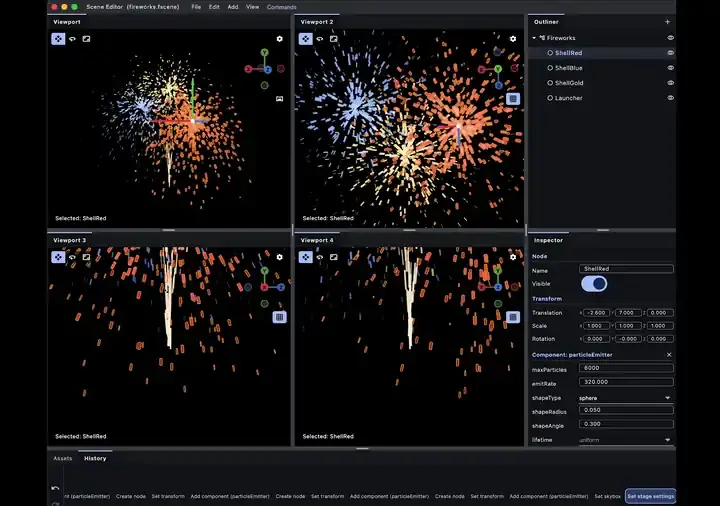The height and width of the screenshot is (506, 720).
Task: Select the scale tool in Viewport 1
Action: click(x=86, y=39)
